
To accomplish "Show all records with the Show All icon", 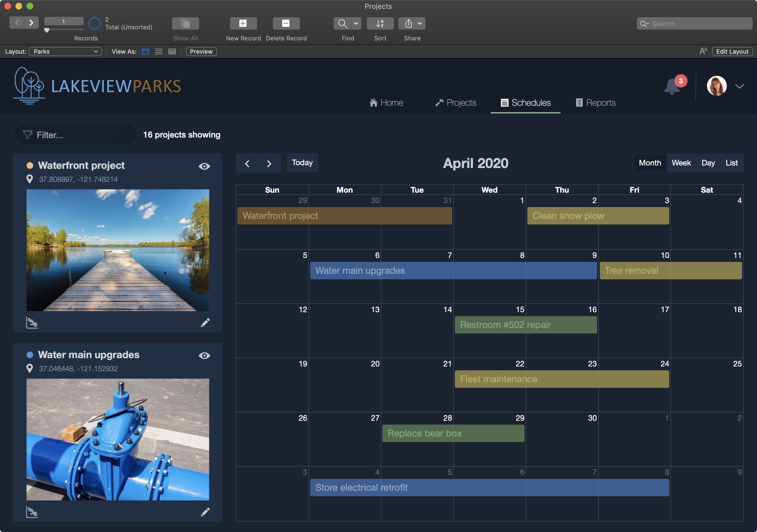I will click(185, 23).
